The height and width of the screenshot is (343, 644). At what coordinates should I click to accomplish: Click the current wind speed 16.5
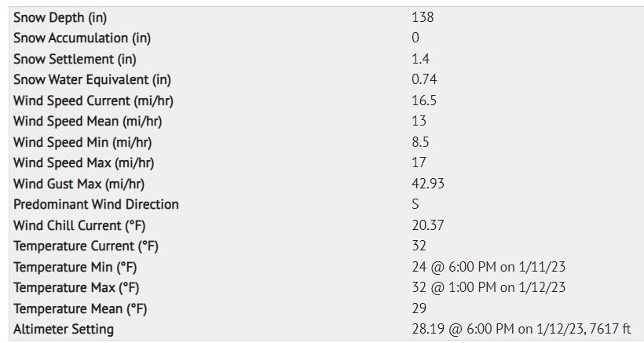pyautogui.click(x=424, y=100)
